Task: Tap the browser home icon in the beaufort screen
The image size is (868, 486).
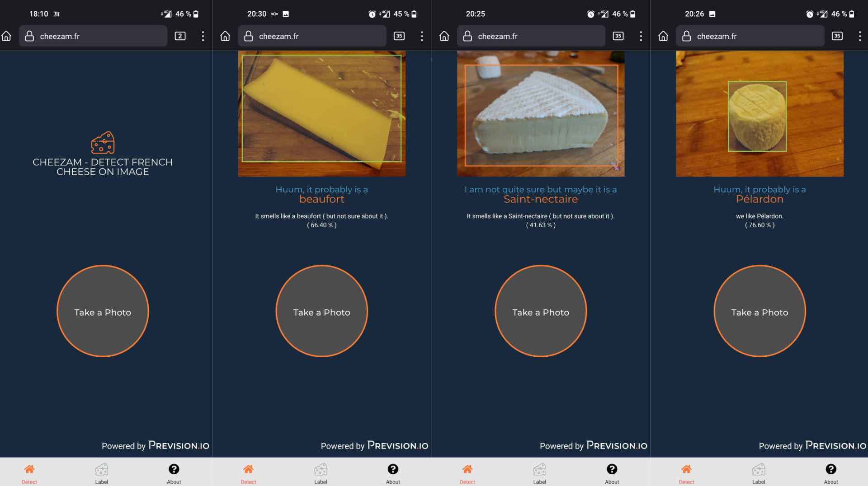Action: pos(225,36)
